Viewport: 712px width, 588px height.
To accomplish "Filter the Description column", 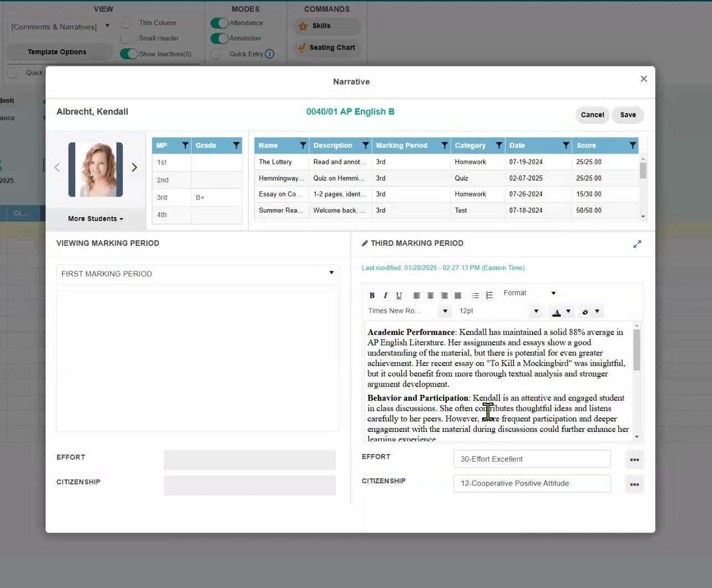I will (x=365, y=146).
